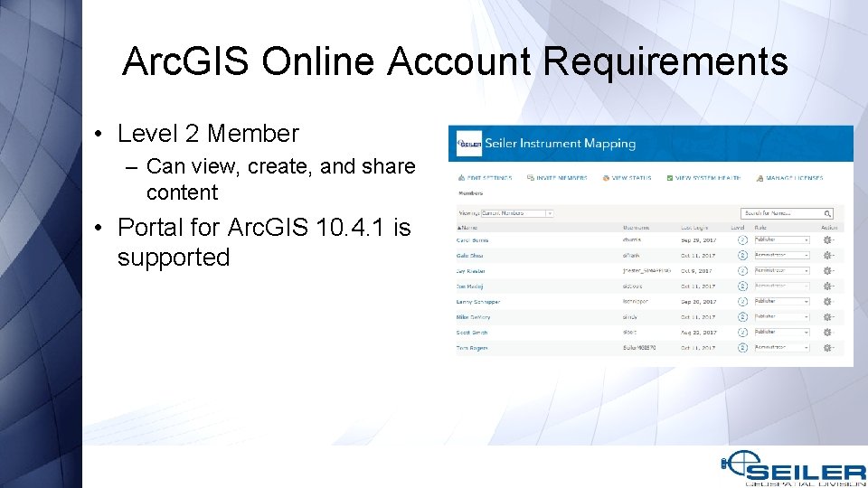Open action gear menu for Scott Smith

(x=828, y=333)
